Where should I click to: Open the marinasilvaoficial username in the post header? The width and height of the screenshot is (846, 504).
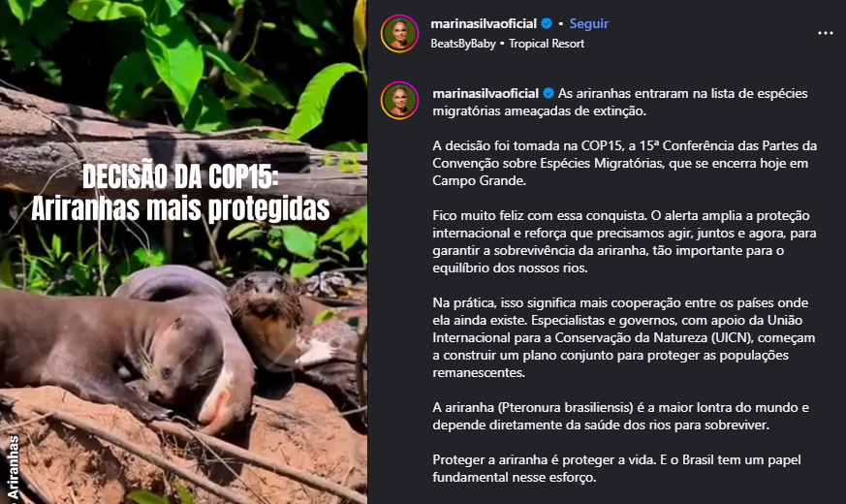coord(484,23)
